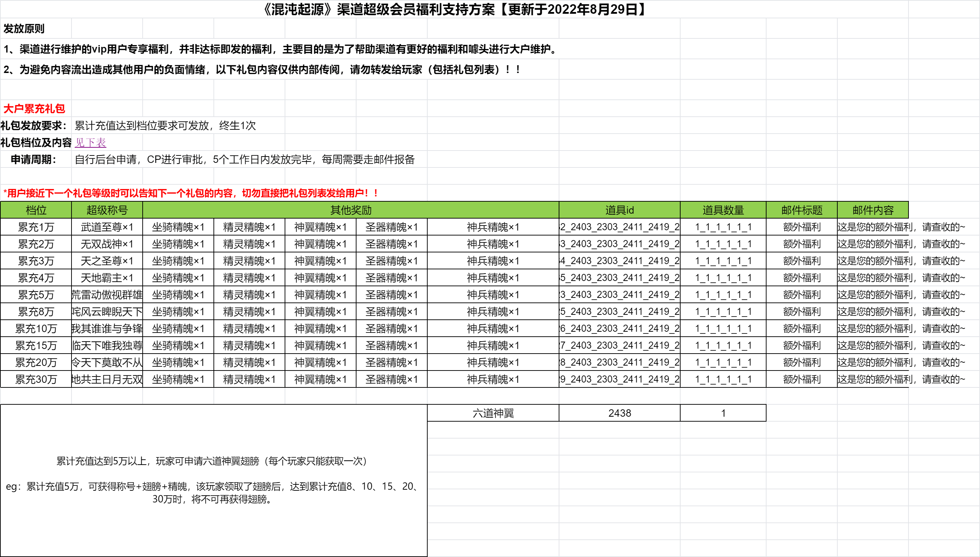980x557 pixels.
Task: Select the 六道神翼 cell
Action: click(x=493, y=413)
